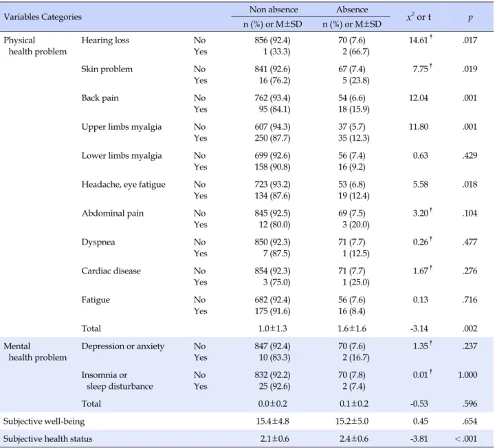The height and width of the screenshot is (448, 497).
Task: Select the value '18 (15.9)'
Action: pyautogui.click(x=354, y=109)
